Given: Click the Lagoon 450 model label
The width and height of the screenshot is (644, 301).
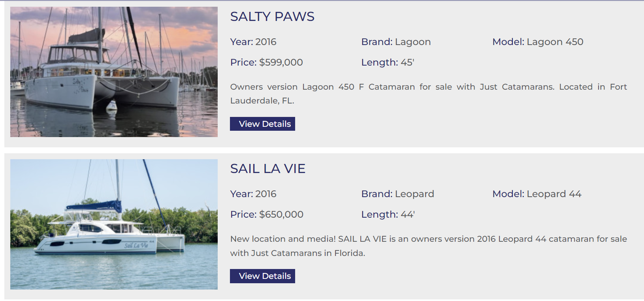Looking at the screenshot, I should [x=554, y=41].
